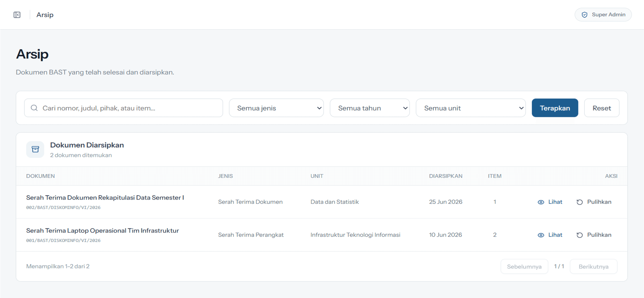Screen dimensions: 644x298
Task: Click the restore arrow icon in the Laptop Operasional row
Action: [x=579, y=235]
